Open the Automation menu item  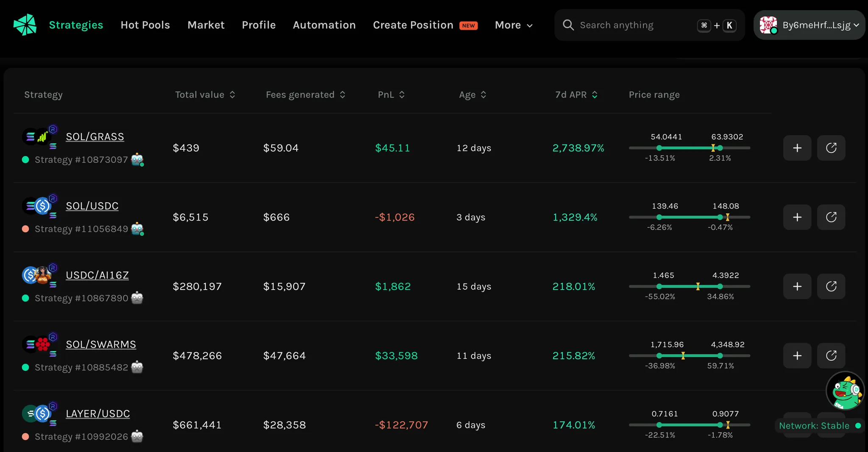(x=324, y=25)
